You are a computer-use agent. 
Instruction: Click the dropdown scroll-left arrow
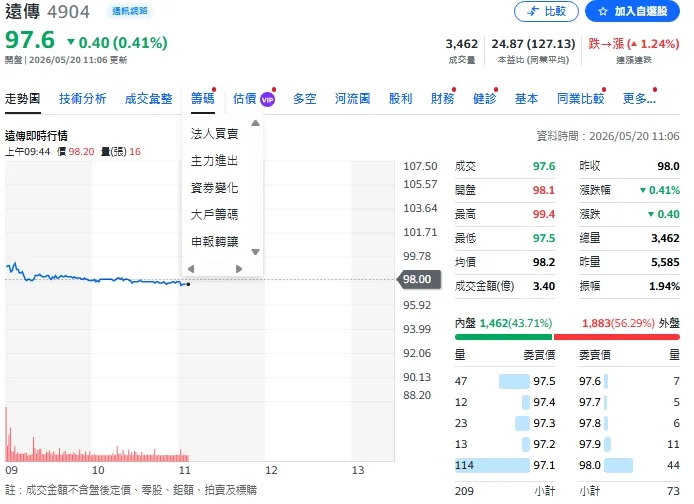coord(191,269)
